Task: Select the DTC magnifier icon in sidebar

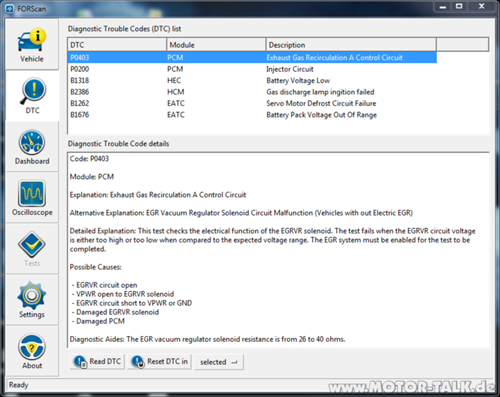Action: point(33,91)
